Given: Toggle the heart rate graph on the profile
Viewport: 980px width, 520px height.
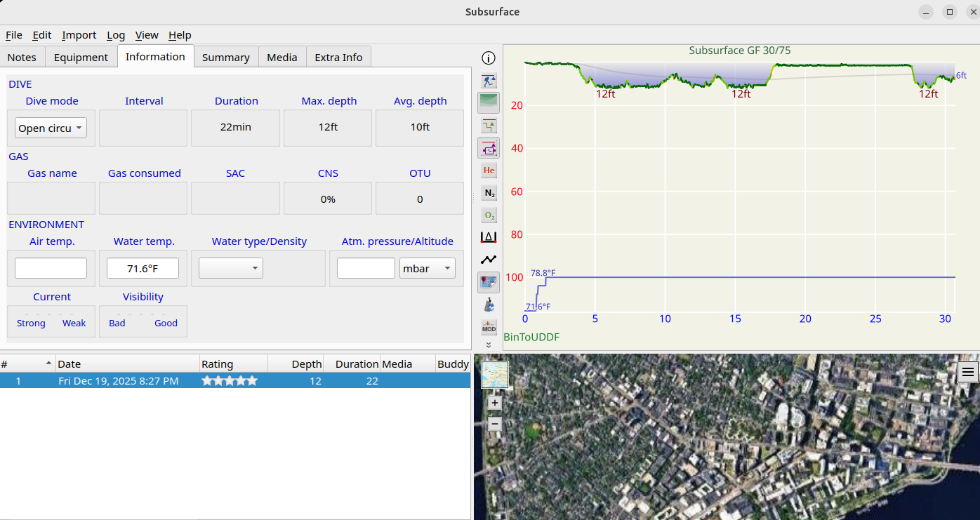Looking at the screenshot, I should coord(489,259).
